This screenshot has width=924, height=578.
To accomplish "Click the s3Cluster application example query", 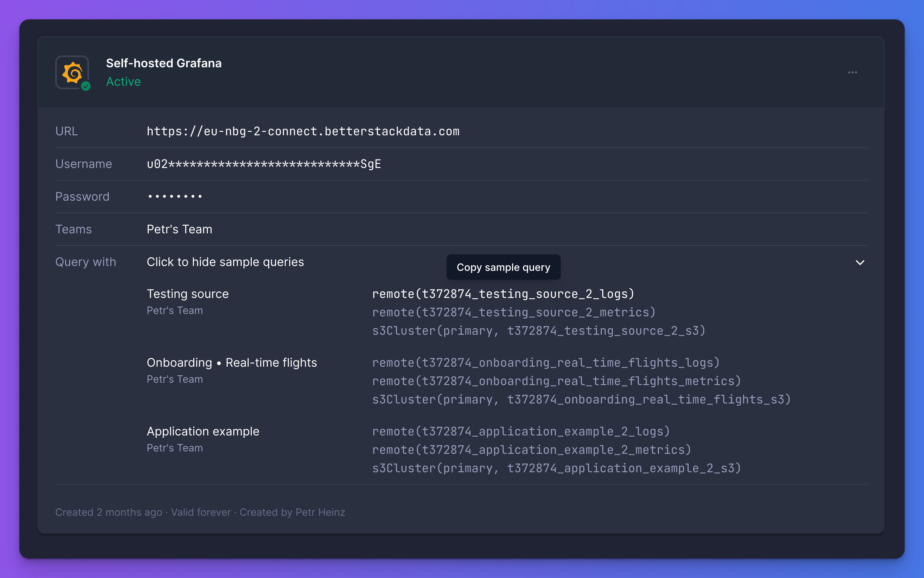I will tap(556, 468).
